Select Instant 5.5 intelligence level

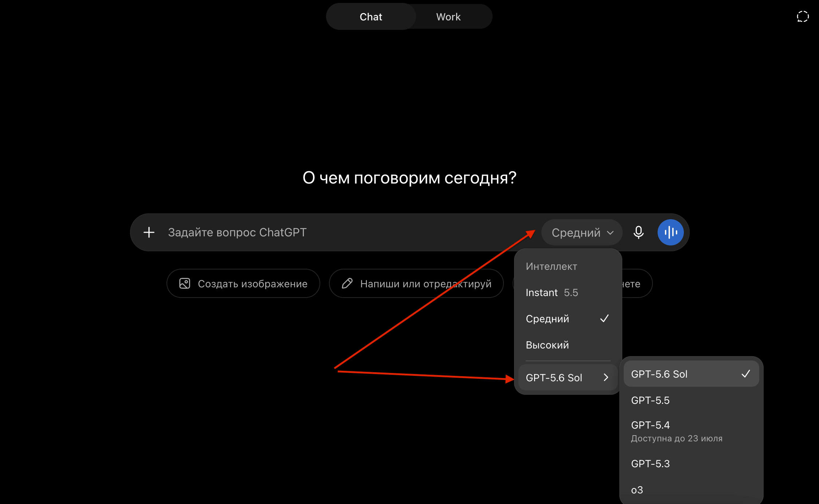[x=568, y=292]
